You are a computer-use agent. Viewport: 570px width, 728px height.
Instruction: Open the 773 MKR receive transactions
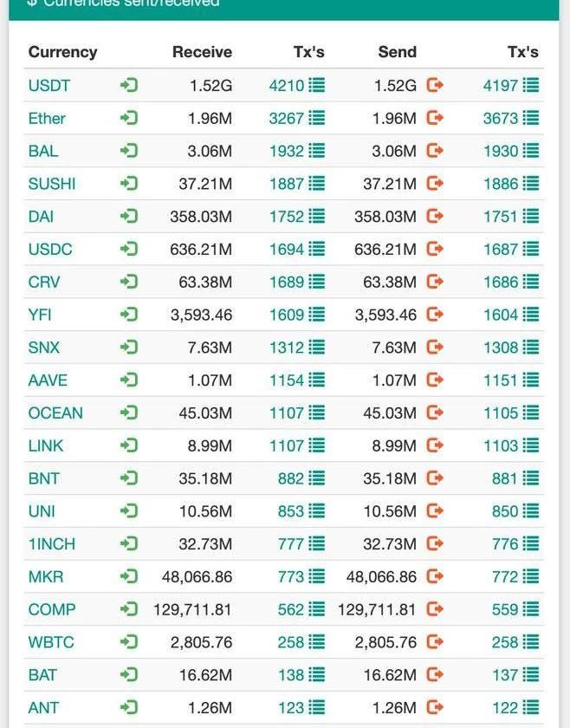[291, 577]
